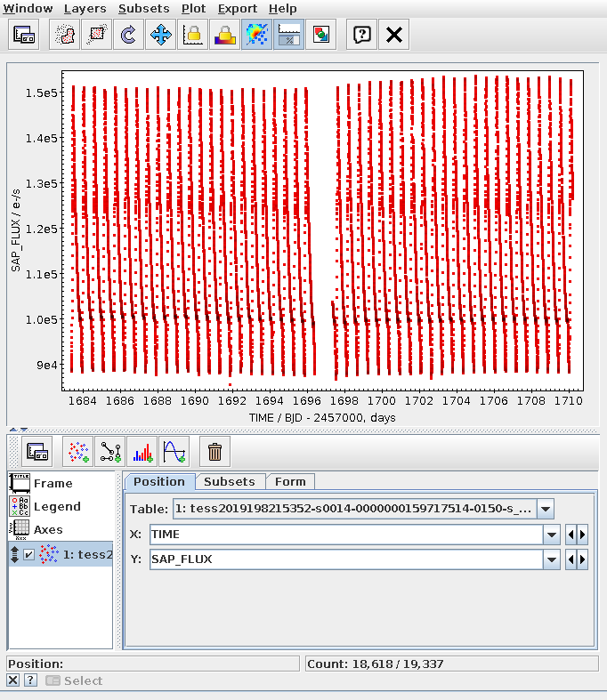The width and height of the screenshot is (607, 700).
Task: Toggle the lock axes button
Action: click(193, 35)
